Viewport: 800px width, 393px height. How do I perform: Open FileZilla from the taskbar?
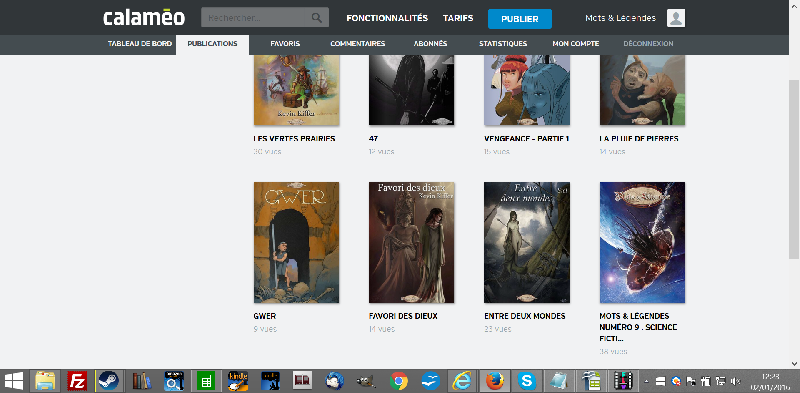77,381
